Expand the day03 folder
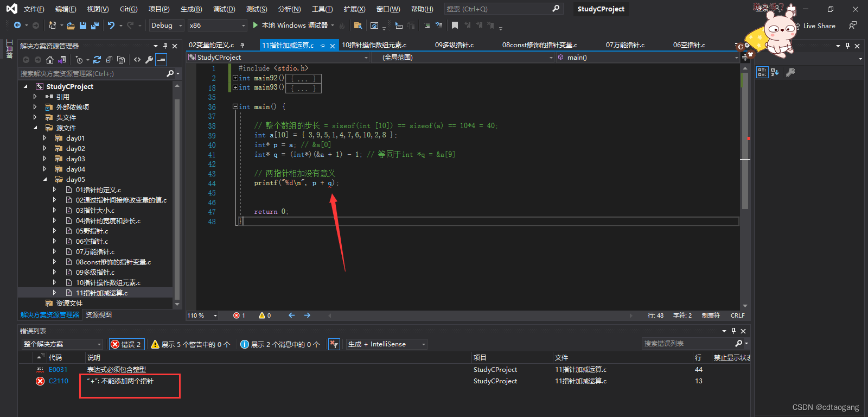The width and height of the screenshot is (868, 417). pyautogui.click(x=44, y=159)
